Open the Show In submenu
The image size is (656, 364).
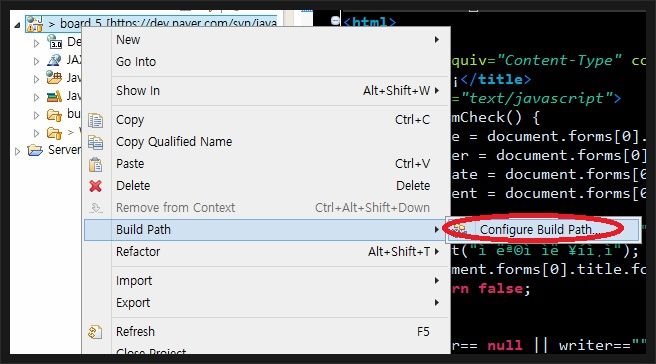click(266, 91)
